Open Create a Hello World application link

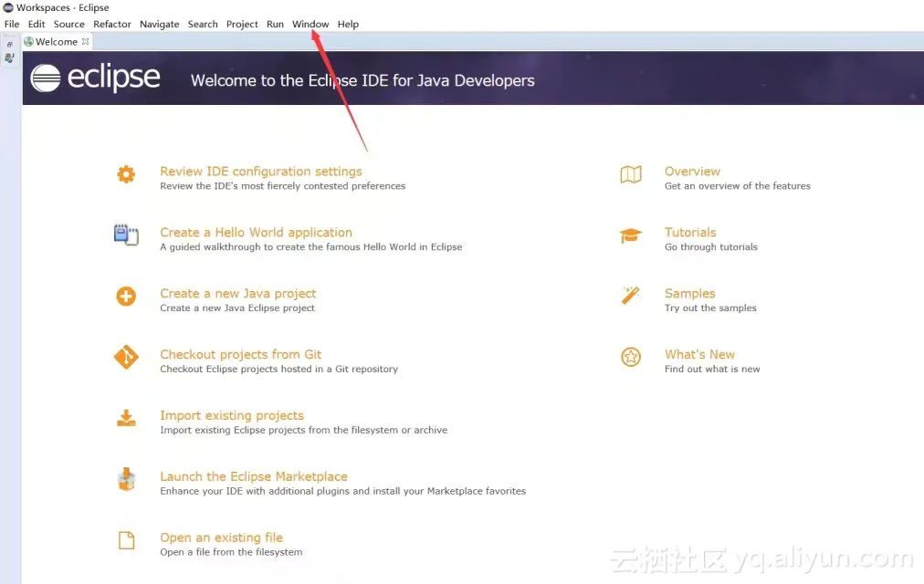[257, 233]
